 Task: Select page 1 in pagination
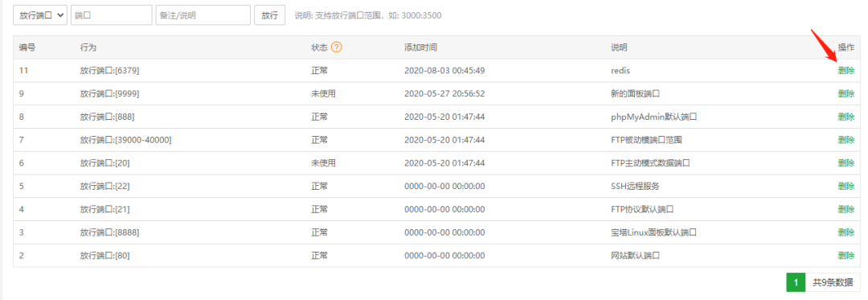(796, 282)
